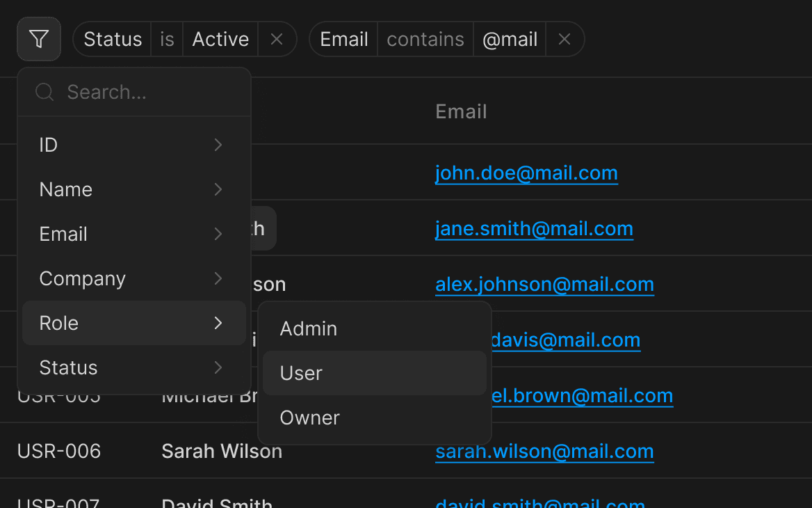
Task: Open the Role filter submenu
Action: click(133, 323)
